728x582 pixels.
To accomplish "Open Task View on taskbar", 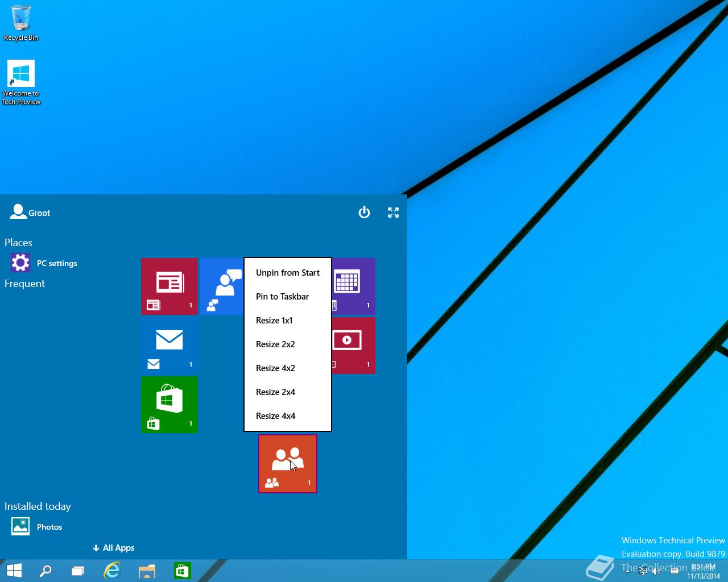I will tap(78, 571).
